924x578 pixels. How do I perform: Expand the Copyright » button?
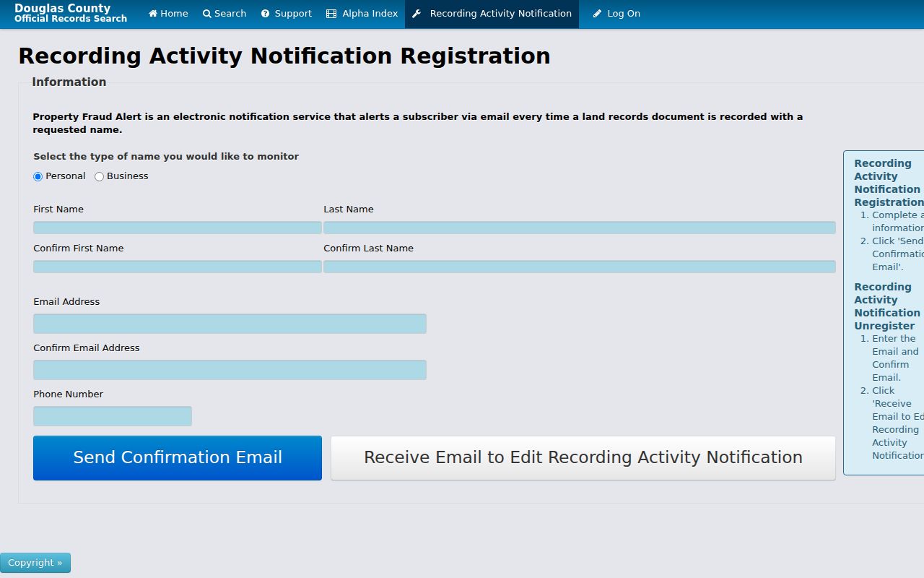[x=35, y=563]
